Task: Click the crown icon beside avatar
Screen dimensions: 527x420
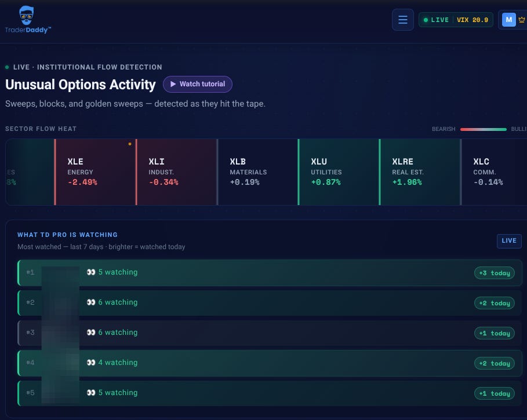Action: (x=522, y=20)
